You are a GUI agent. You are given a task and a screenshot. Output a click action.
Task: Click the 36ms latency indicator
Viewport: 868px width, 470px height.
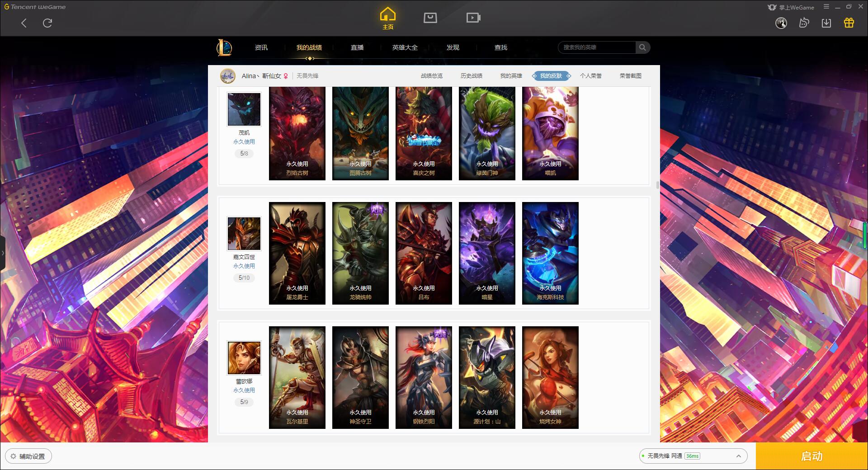(x=692, y=456)
